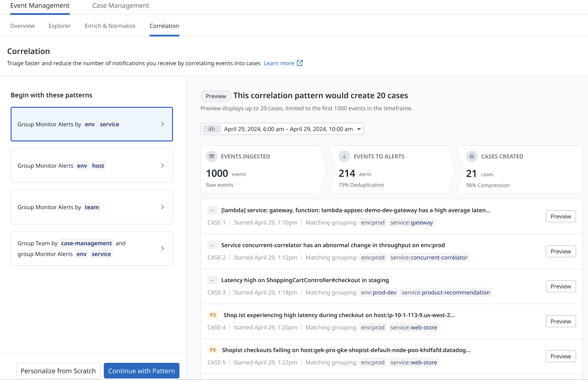Expand the group by team pattern chevron
Screen dimensions: 588x380
[162, 207]
